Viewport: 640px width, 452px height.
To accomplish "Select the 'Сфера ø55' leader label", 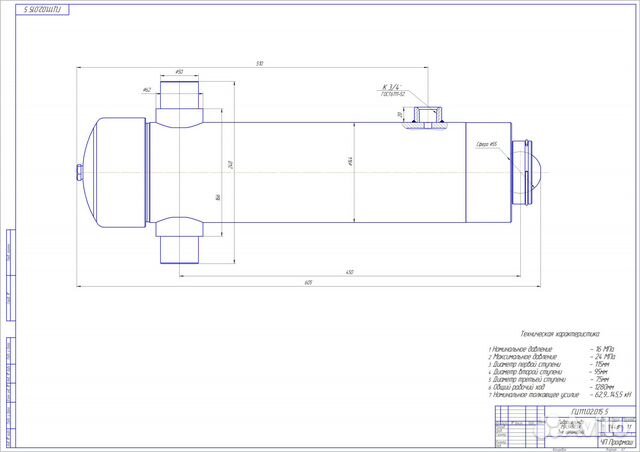I will [487, 144].
